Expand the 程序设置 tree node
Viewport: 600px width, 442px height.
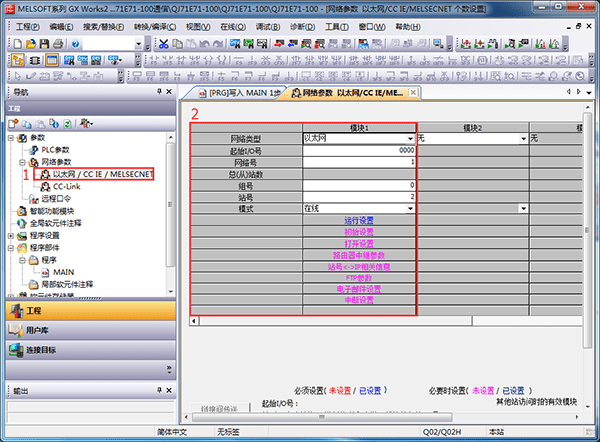12,235
